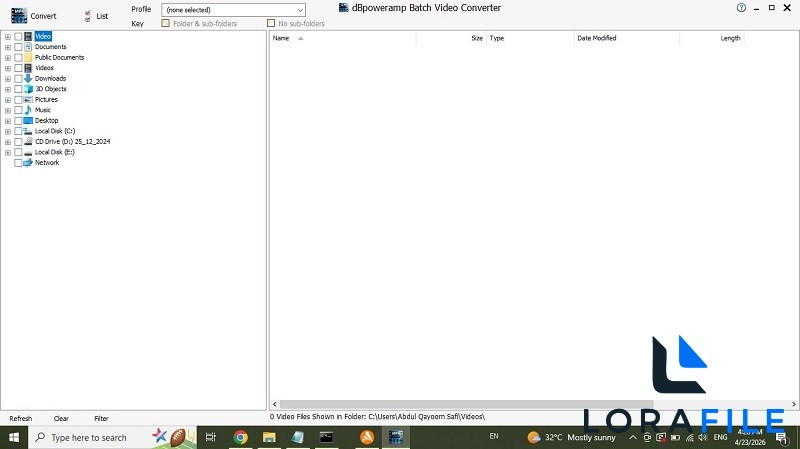Check the Videos folder checkbox
This screenshot has height=449, width=800.
[18, 68]
